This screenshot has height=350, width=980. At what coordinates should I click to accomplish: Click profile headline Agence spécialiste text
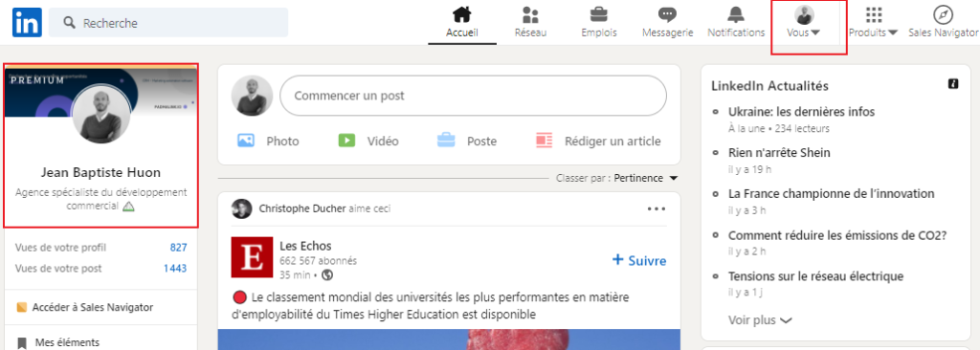[101, 199]
